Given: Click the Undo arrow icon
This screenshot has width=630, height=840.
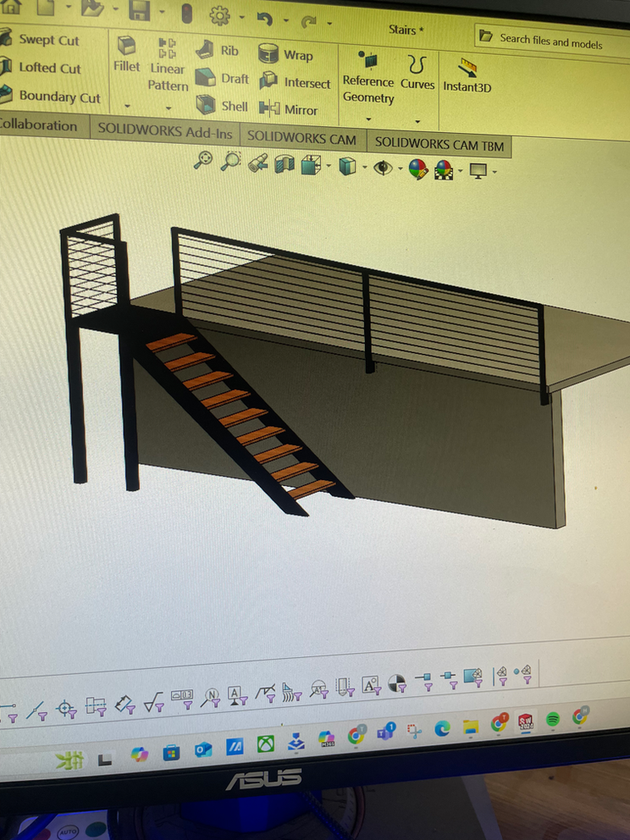Looking at the screenshot, I should pyautogui.click(x=265, y=19).
